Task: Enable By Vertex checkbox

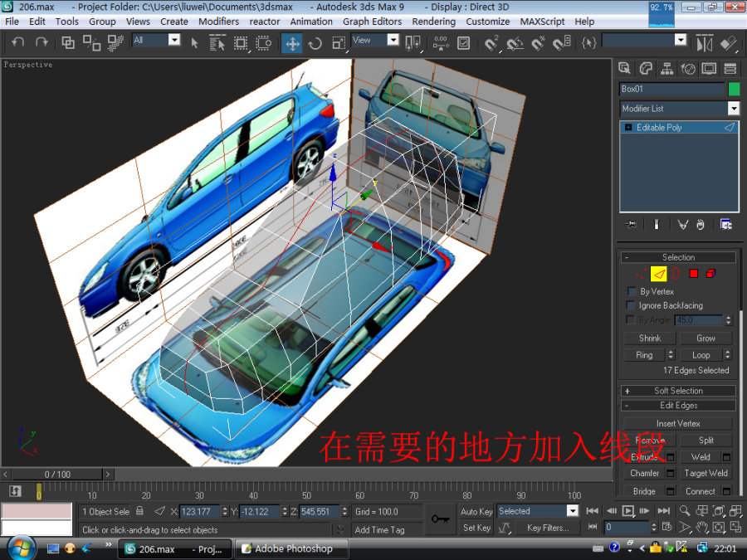Action: tap(632, 291)
